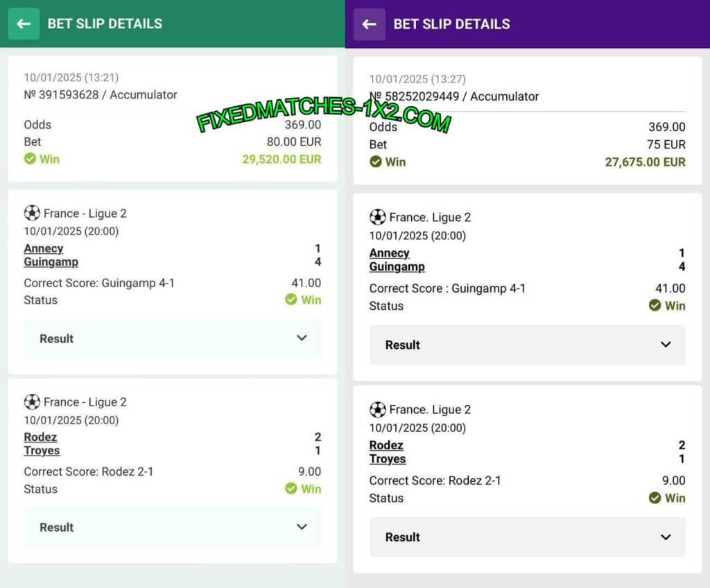Click the back arrow in purple header
The height and width of the screenshot is (588, 710).
pyautogui.click(x=369, y=24)
